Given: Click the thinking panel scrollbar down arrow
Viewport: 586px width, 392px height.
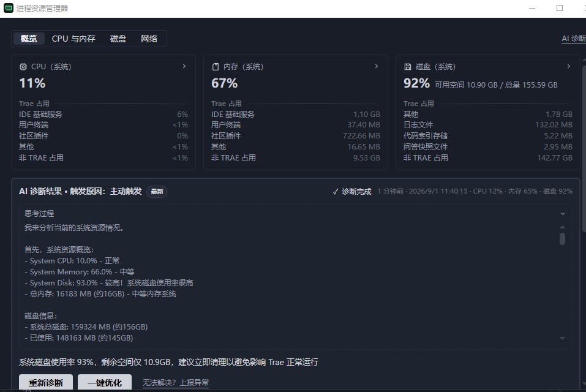Looking at the screenshot, I should click(562, 338).
